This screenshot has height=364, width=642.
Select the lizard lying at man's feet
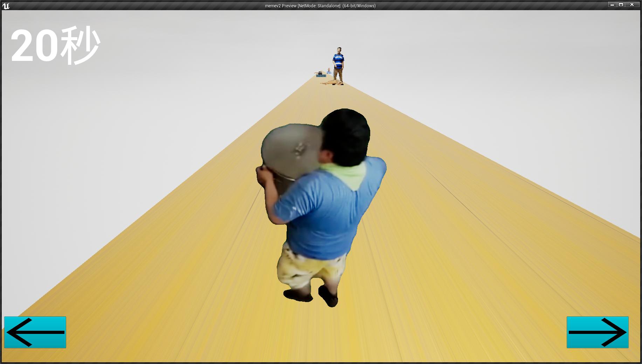331,83
